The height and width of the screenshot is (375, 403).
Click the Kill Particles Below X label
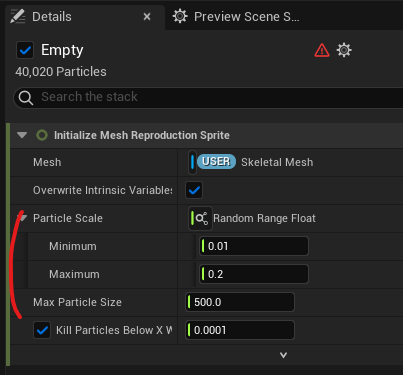(x=114, y=330)
